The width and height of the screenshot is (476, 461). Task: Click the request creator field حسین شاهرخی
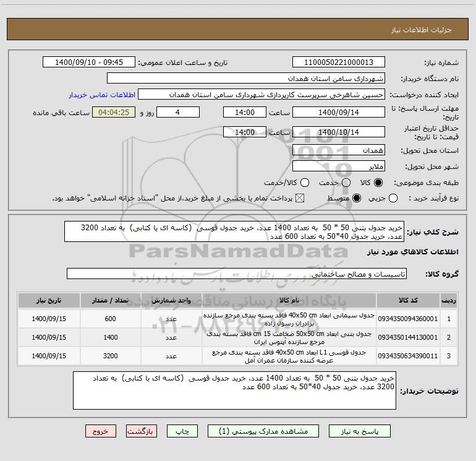coord(261,94)
